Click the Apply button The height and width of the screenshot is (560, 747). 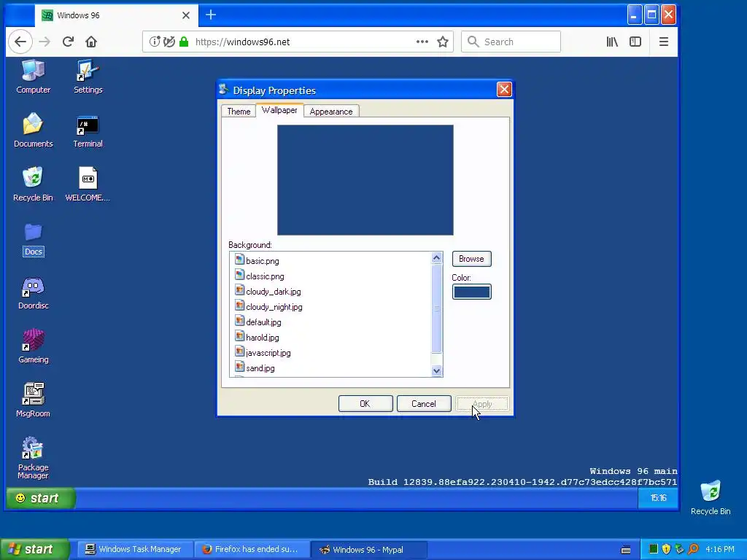coord(482,404)
